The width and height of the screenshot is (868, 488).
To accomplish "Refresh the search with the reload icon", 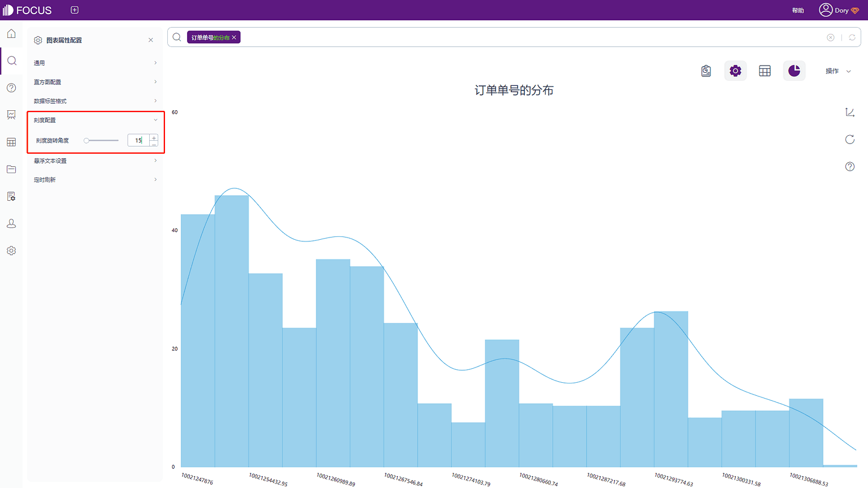I will (852, 37).
